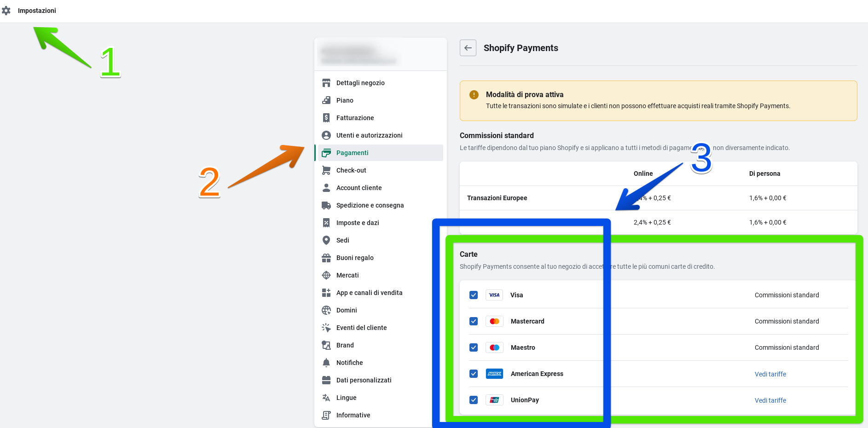
Task: Open Dettagli negozio settings
Action: [380, 83]
